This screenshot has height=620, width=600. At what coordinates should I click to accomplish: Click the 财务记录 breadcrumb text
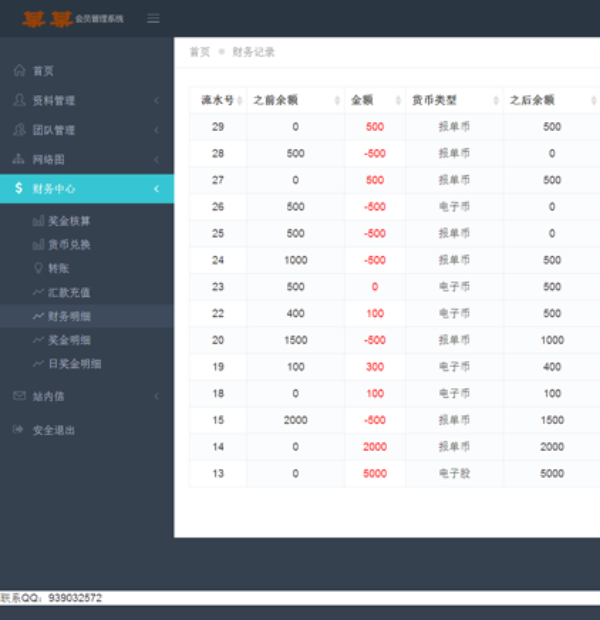click(x=253, y=52)
